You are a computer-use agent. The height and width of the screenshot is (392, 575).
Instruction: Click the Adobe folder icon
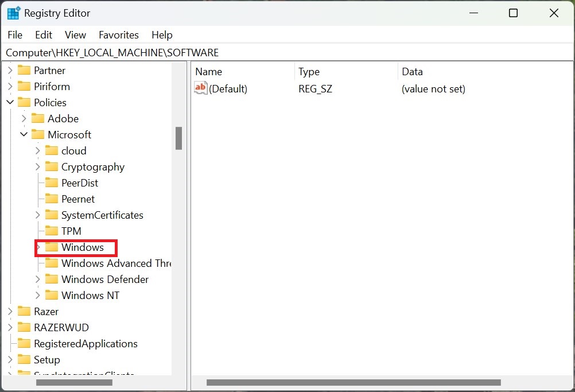click(38, 118)
